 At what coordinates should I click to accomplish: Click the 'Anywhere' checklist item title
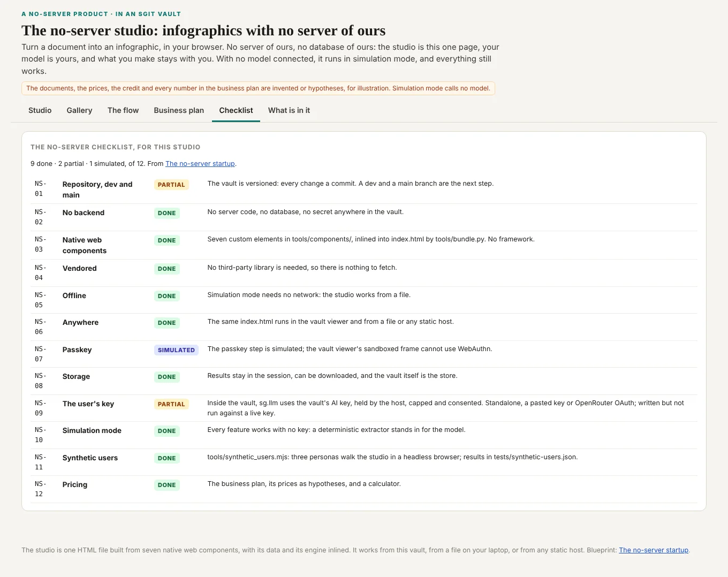point(80,322)
